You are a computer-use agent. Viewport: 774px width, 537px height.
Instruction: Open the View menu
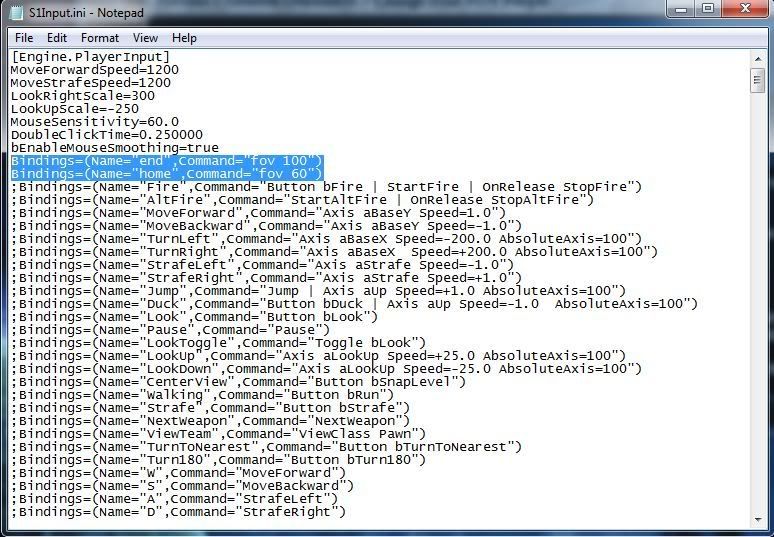[146, 38]
